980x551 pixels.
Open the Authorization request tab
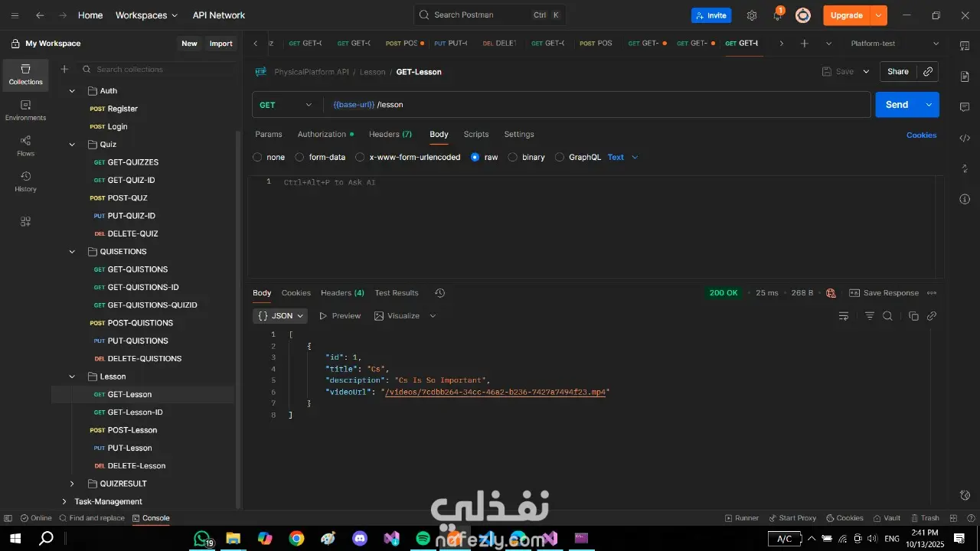[325, 134]
